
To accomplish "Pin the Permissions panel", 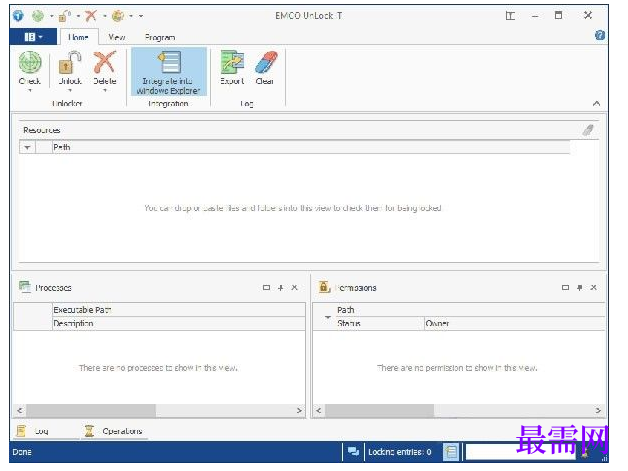I will pos(580,288).
